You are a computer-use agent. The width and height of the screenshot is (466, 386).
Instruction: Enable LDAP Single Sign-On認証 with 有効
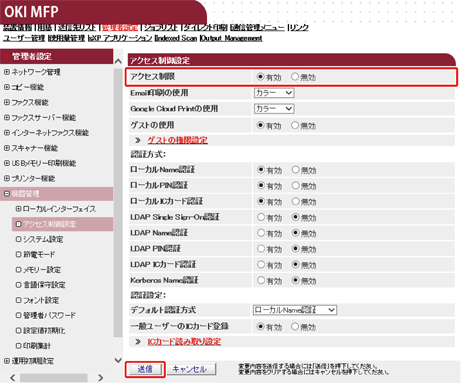(261, 217)
